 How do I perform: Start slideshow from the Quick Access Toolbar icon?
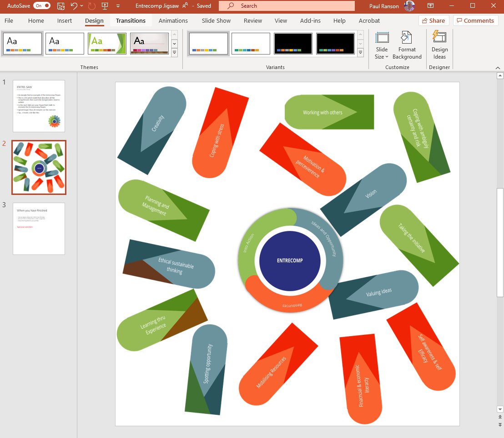click(104, 6)
